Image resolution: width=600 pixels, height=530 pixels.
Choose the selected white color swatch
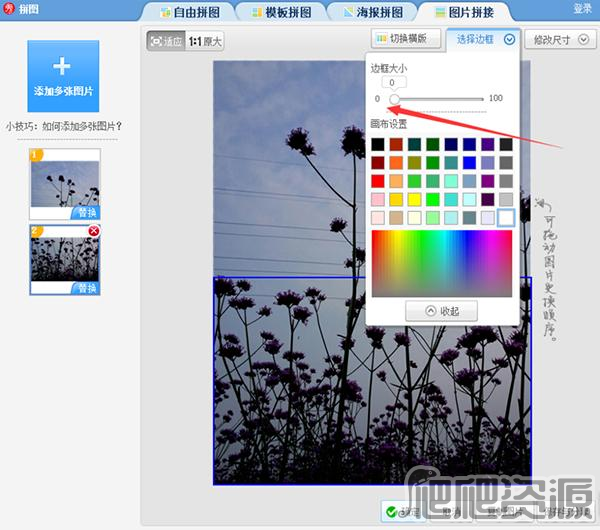[505, 217]
